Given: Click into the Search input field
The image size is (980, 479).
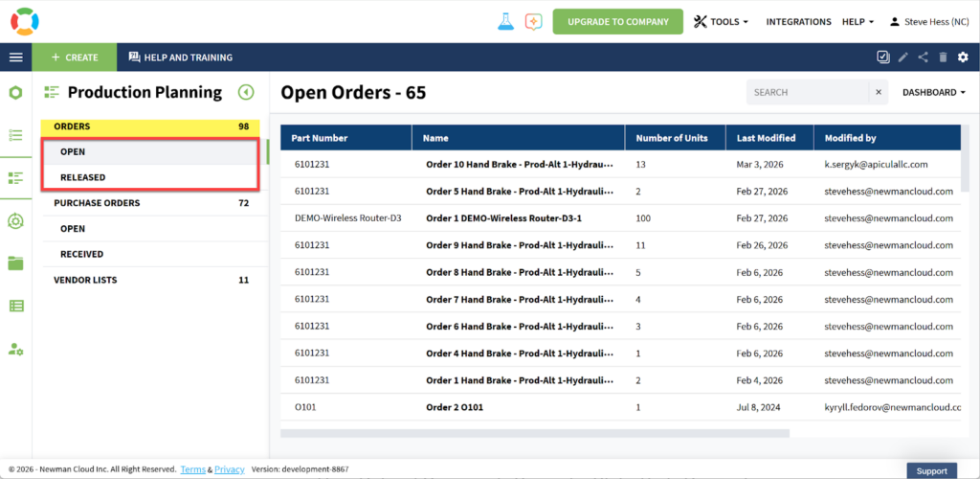Looking at the screenshot, I should pos(807,93).
